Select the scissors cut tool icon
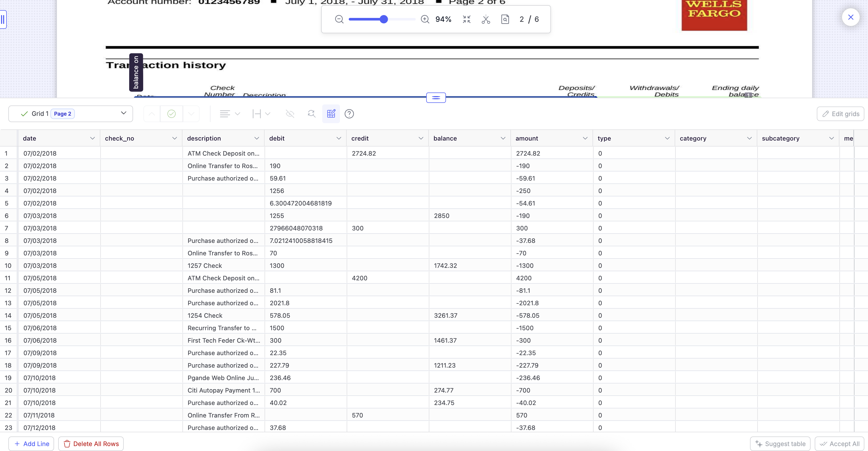 click(x=485, y=19)
